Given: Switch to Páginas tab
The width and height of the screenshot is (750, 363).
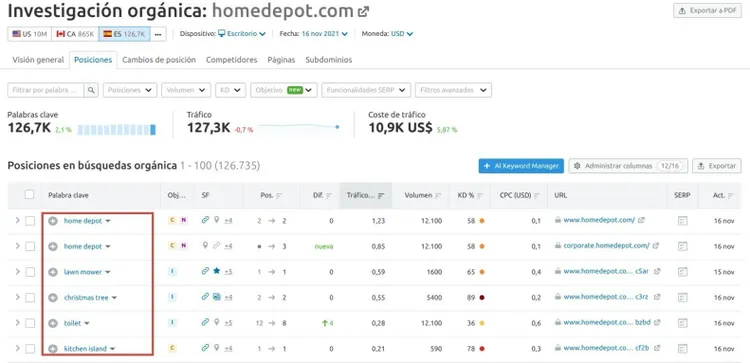Looking at the screenshot, I should 281,60.
